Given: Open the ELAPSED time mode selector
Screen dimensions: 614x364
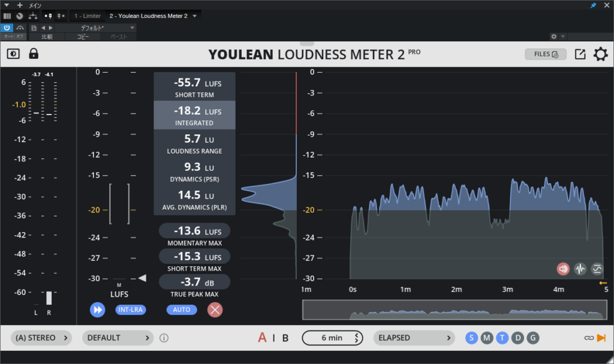Looking at the screenshot, I should click(x=414, y=338).
